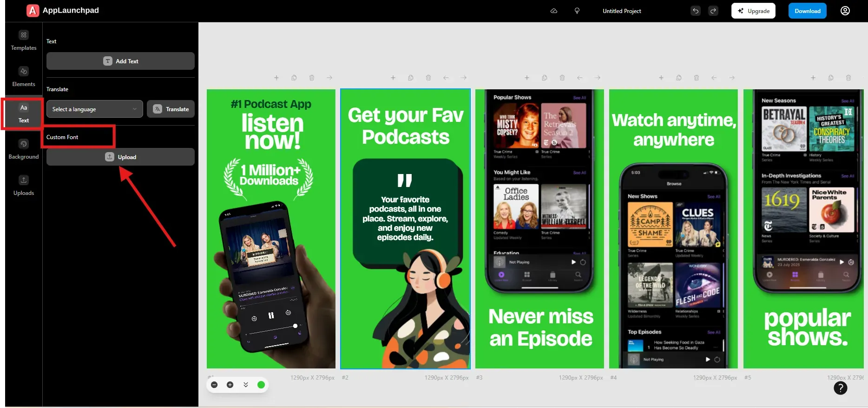Screen dimensions: 868x408
Task: Duplicate the Never miss an Episode screen
Action: (x=545, y=78)
